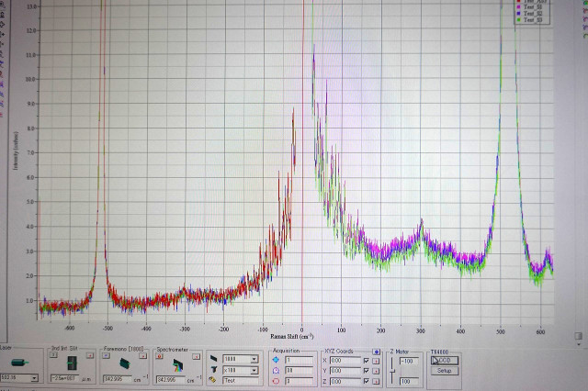Open the laser wavelength dropdown
The width and height of the screenshot is (588, 391).
pyautogui.click(x=35, y=378)
